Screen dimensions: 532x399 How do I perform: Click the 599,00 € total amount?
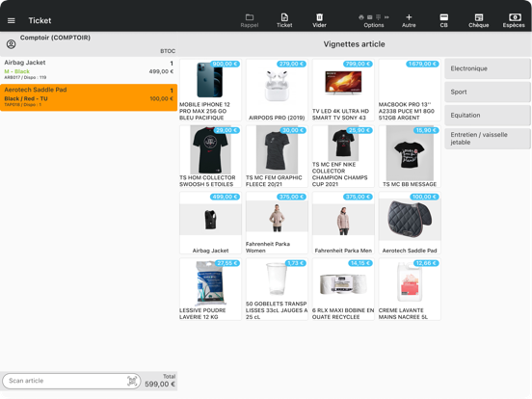click(160, 385)
